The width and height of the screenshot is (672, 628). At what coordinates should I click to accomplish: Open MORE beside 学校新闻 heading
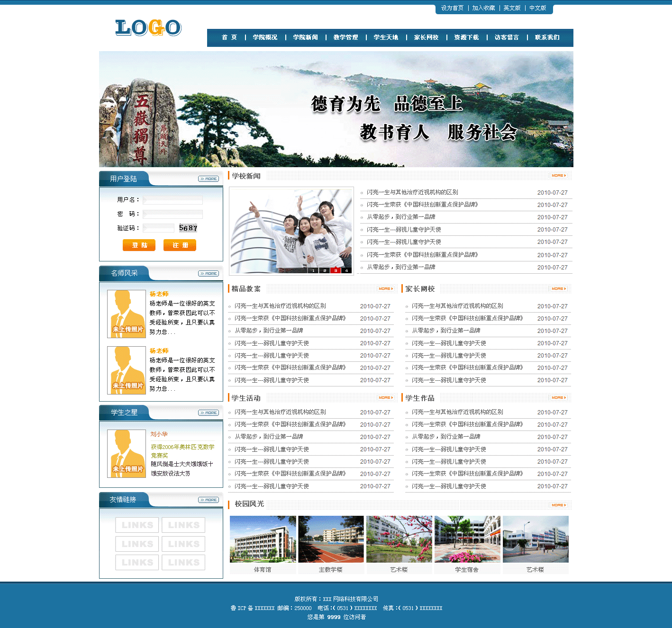tap(558, 176)
